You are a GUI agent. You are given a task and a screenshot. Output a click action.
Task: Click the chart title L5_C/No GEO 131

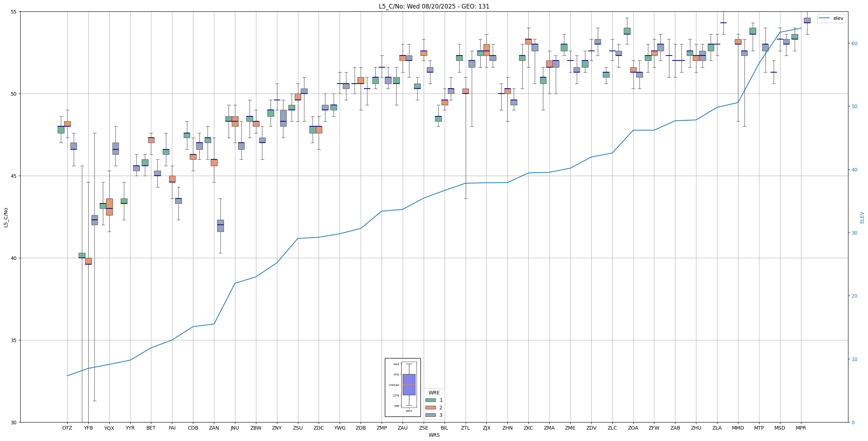(x=434, y=6)
